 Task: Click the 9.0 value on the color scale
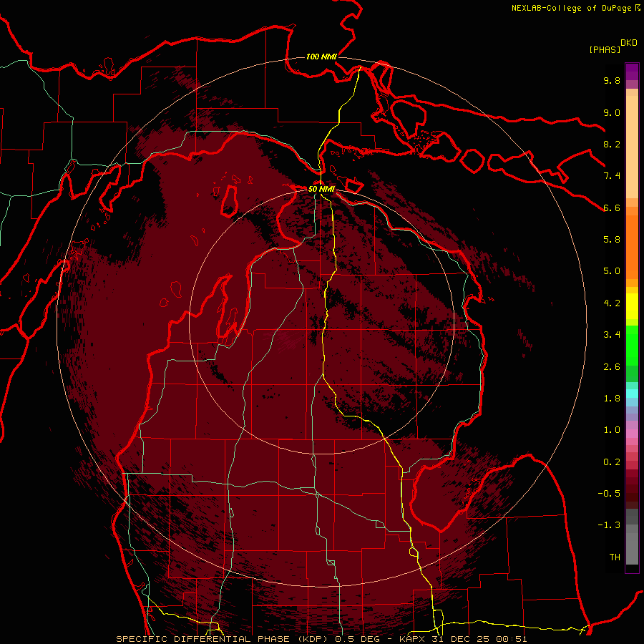[612, 112]
